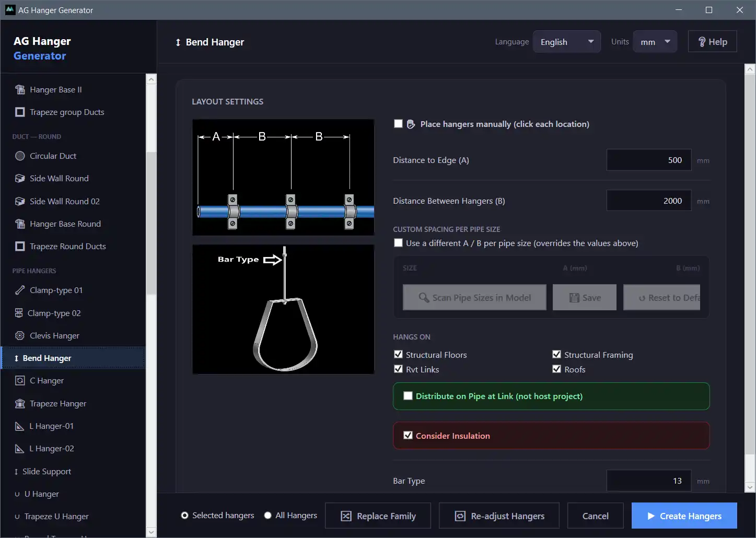
Task: Uncheck Structural Framing
Action: pos(556,354)
